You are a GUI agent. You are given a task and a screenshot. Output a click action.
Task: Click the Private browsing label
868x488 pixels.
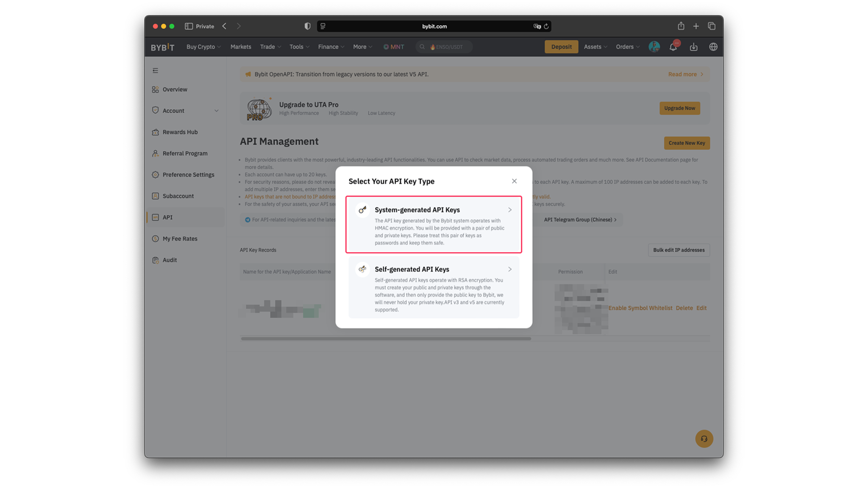coord(205,26)
